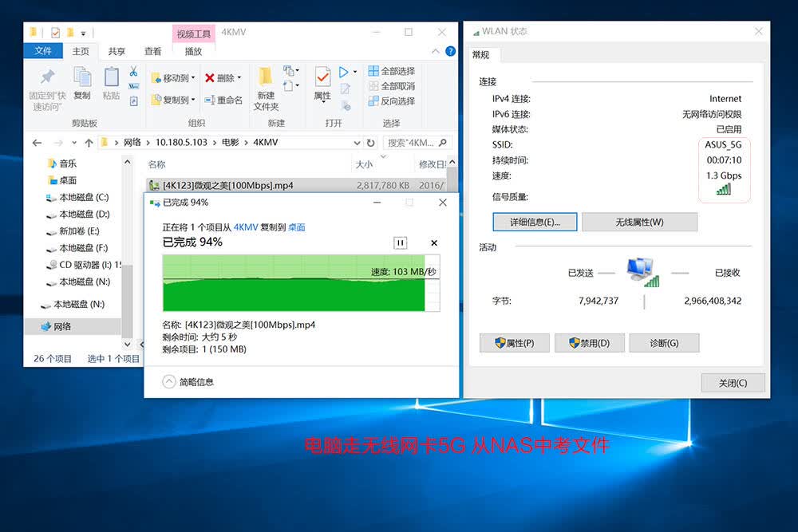Click the Refresh icon beside address bar
The height and width of the screenshot is (532, 798).
371,143
